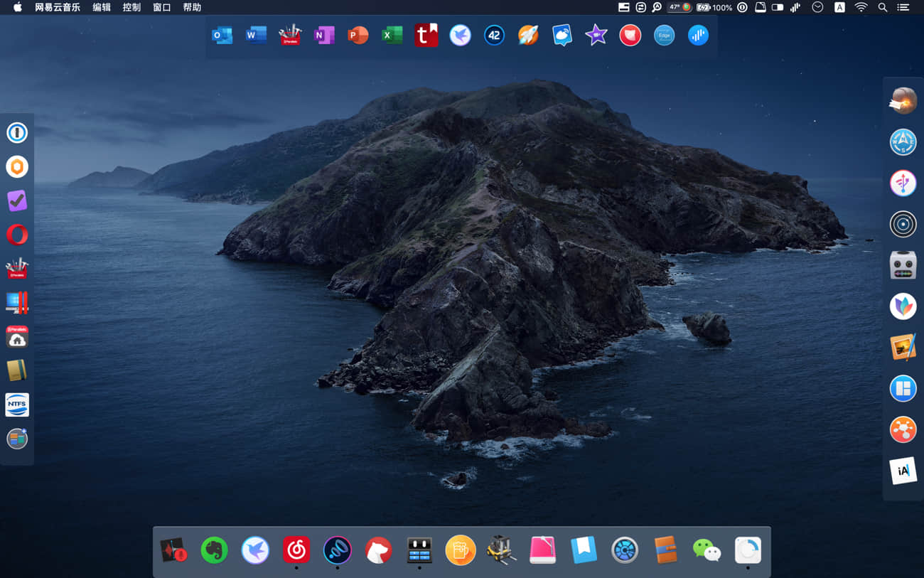Open WeChat from the bottom dock
The image size is (924, 578).
coord(707,550)
